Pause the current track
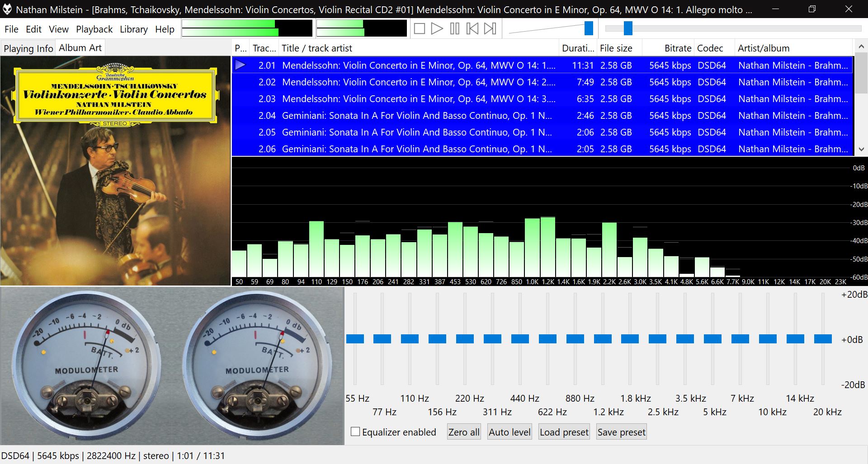This screenshot has width=868, height=464. point(454,29)
